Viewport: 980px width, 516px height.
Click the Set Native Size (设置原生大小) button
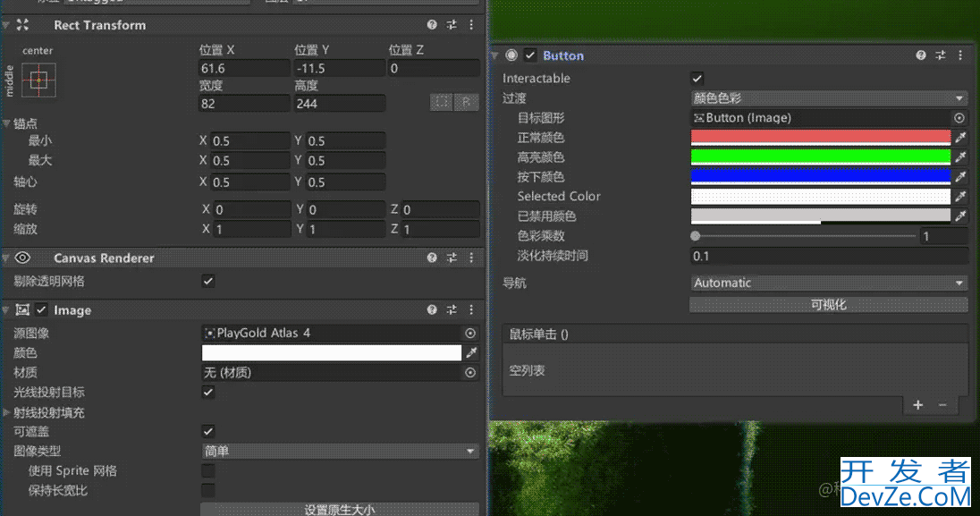pos(339,510)
